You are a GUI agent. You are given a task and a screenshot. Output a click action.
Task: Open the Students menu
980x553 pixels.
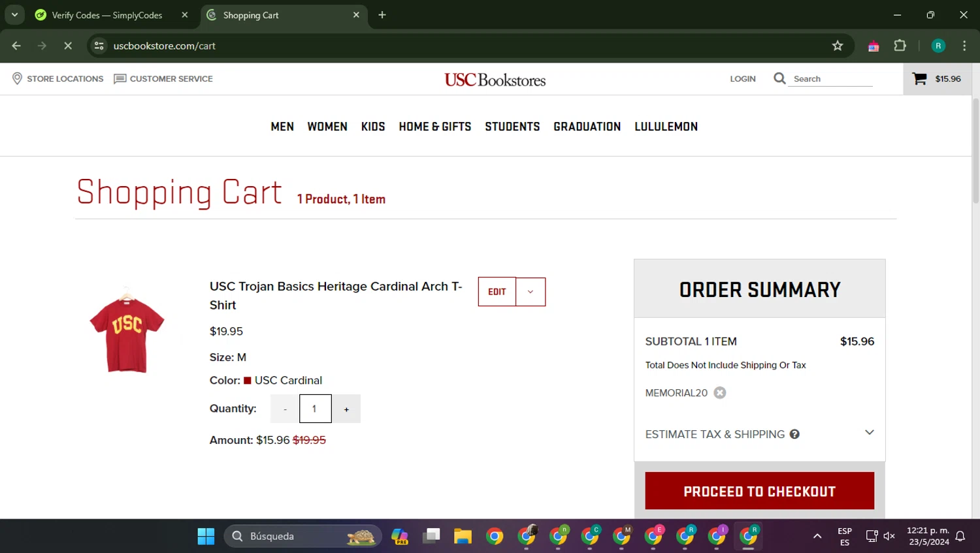[512, 127]
